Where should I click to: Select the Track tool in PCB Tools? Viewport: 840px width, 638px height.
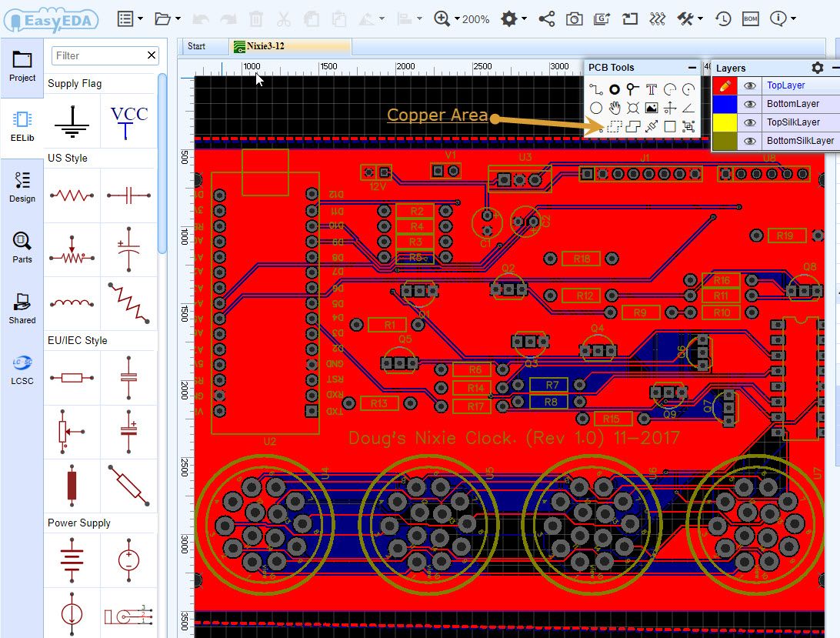click(596, 89)
